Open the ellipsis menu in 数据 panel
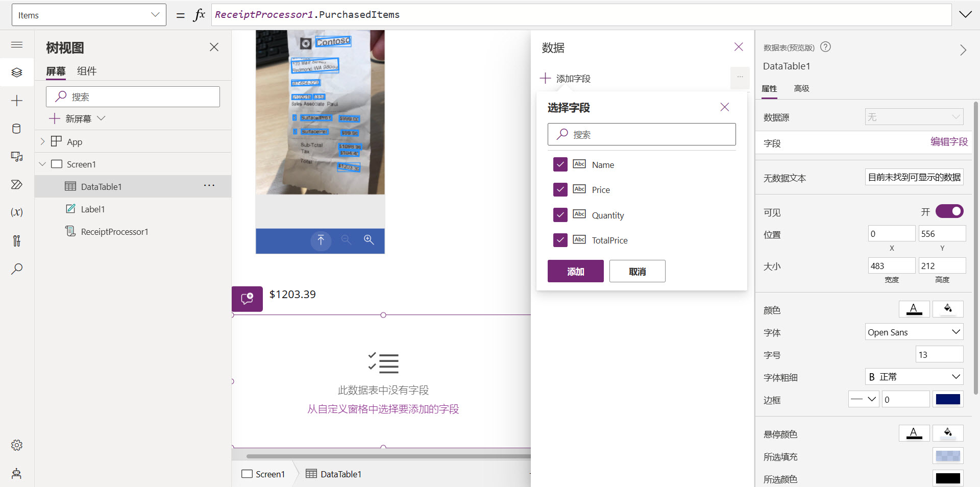 pyautogui.click(x=740, y=77)
